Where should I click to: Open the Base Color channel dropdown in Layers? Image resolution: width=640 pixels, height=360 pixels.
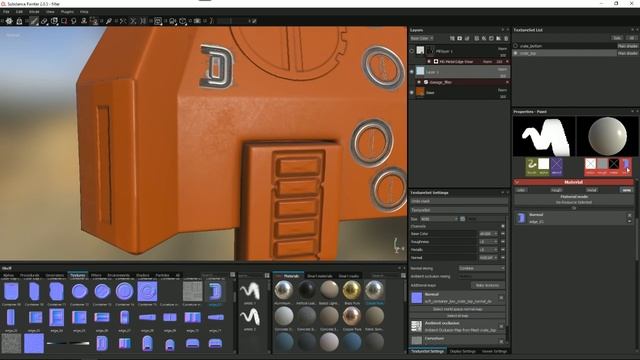click(x=422, y=38)
